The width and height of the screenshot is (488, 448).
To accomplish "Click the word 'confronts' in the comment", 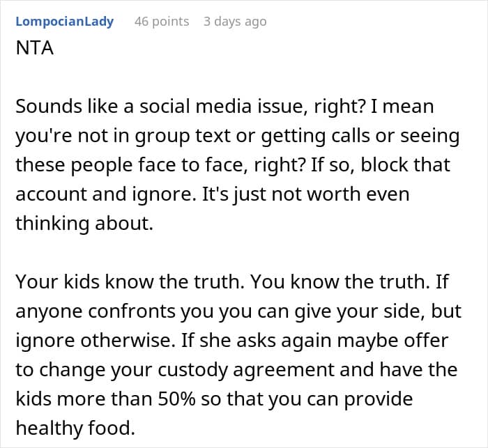I will click(x=132, y=311).
